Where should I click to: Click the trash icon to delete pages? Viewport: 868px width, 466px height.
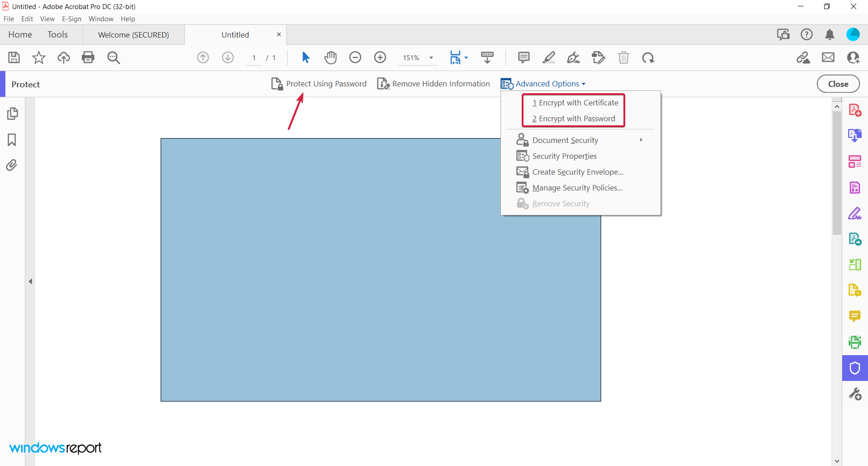(624, 57)
